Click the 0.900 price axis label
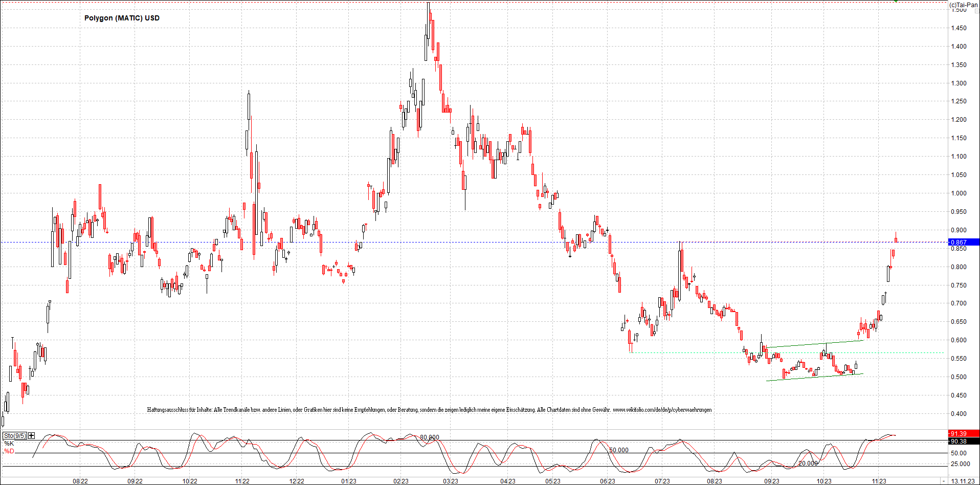 coord(959,230)
